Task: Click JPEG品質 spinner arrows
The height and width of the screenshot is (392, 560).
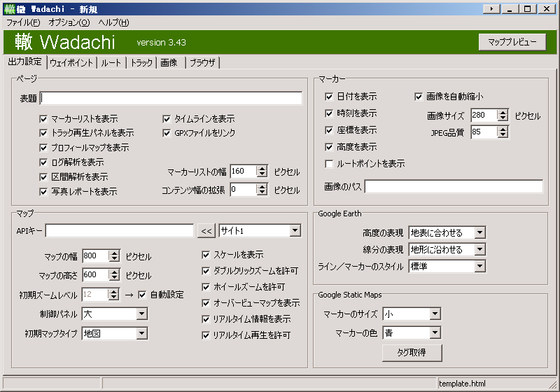Action: pos(503,132)
